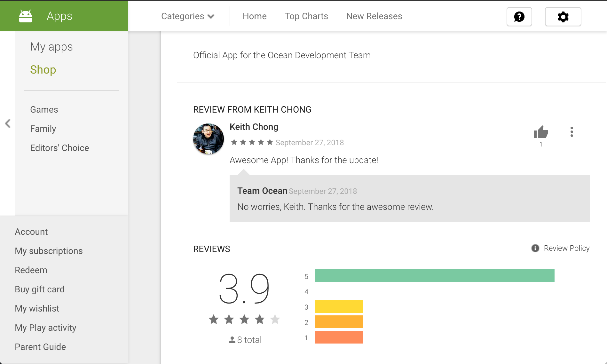Image resolution: width=607 pixels, height=364 pixels.
Task: Collapse sidebar using left chevron arrow
Action: (x=8, y=123)
